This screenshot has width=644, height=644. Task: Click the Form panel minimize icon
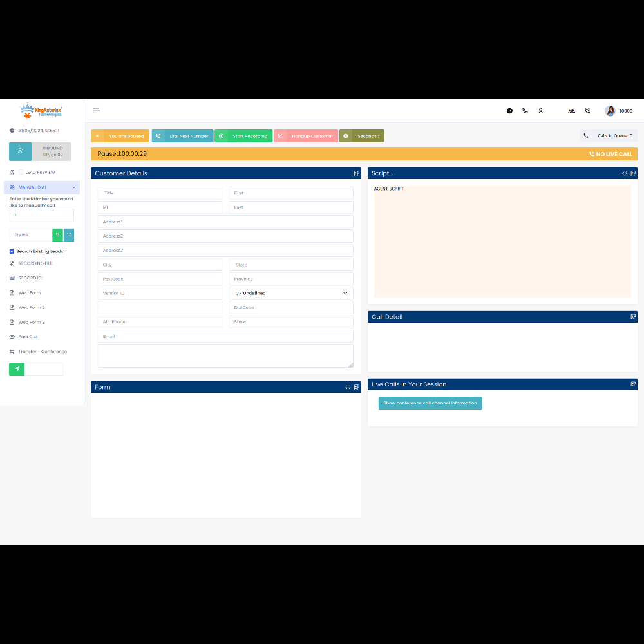point(357,387)
